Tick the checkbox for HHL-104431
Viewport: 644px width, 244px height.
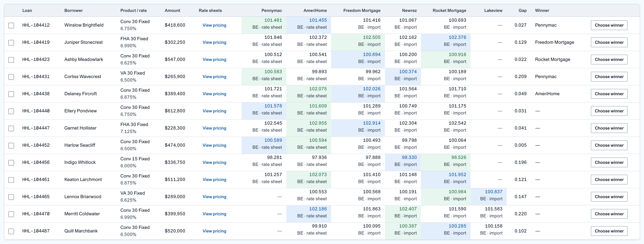coord(11,77)
